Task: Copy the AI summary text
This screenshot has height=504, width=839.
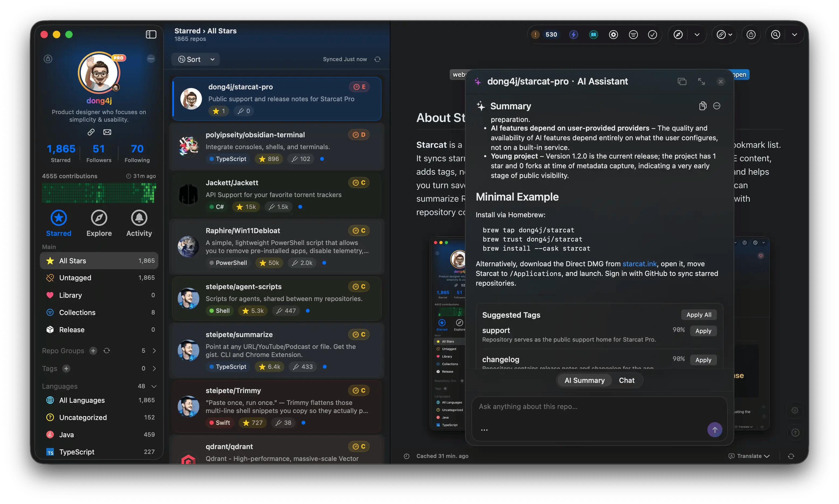Action: coord(702,106)
